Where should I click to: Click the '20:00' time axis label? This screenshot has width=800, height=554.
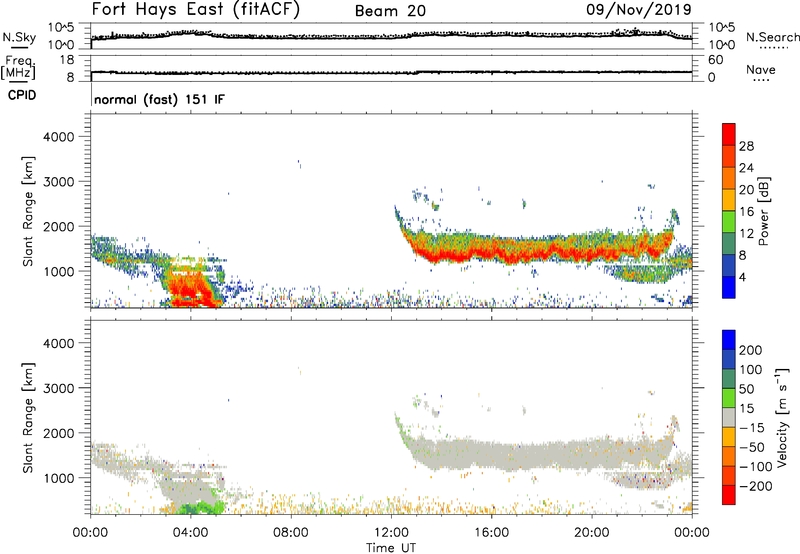(592, 533)
